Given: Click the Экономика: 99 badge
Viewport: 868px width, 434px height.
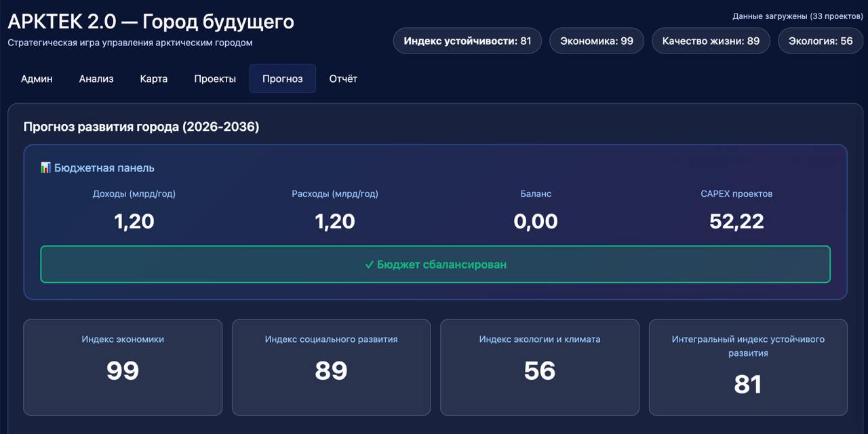Looking at the screenshot, I should [597, 41].
